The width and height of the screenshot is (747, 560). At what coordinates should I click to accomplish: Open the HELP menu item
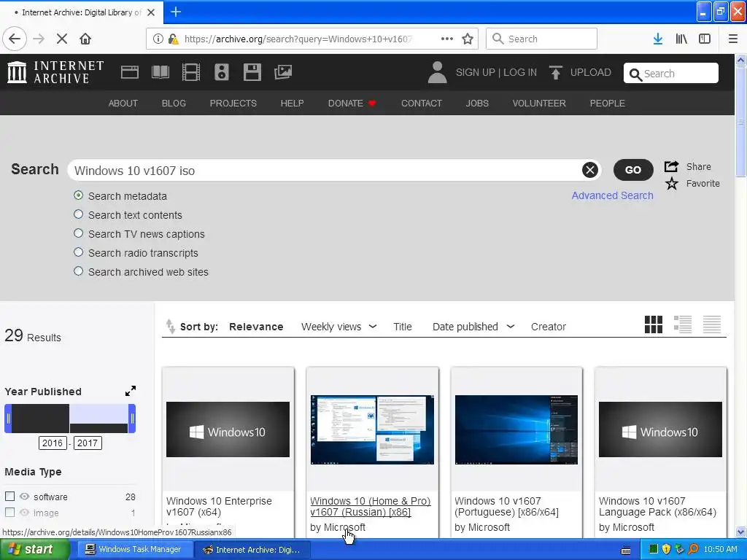pyautogui.click(x=292, y=104)
